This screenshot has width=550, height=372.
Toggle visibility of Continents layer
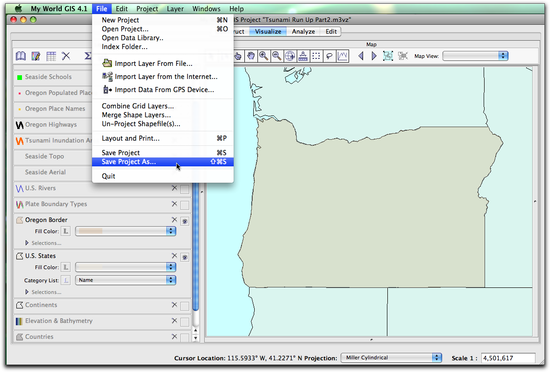tap(185, 306)
